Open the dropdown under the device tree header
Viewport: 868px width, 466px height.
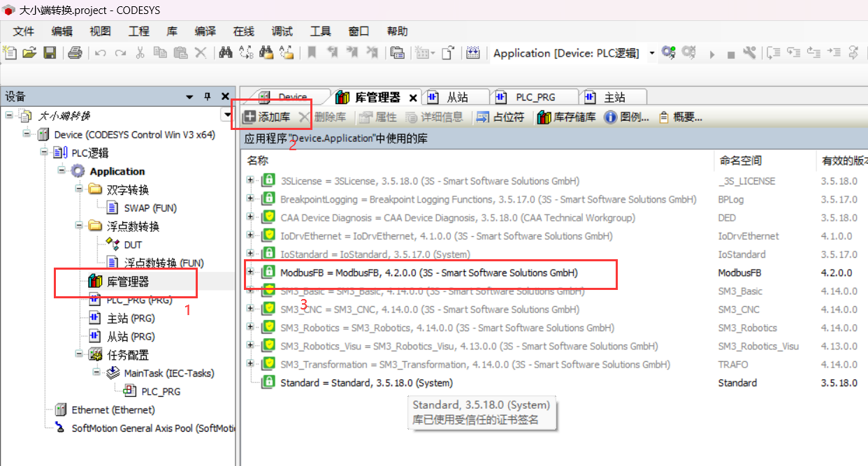point(226,114)
